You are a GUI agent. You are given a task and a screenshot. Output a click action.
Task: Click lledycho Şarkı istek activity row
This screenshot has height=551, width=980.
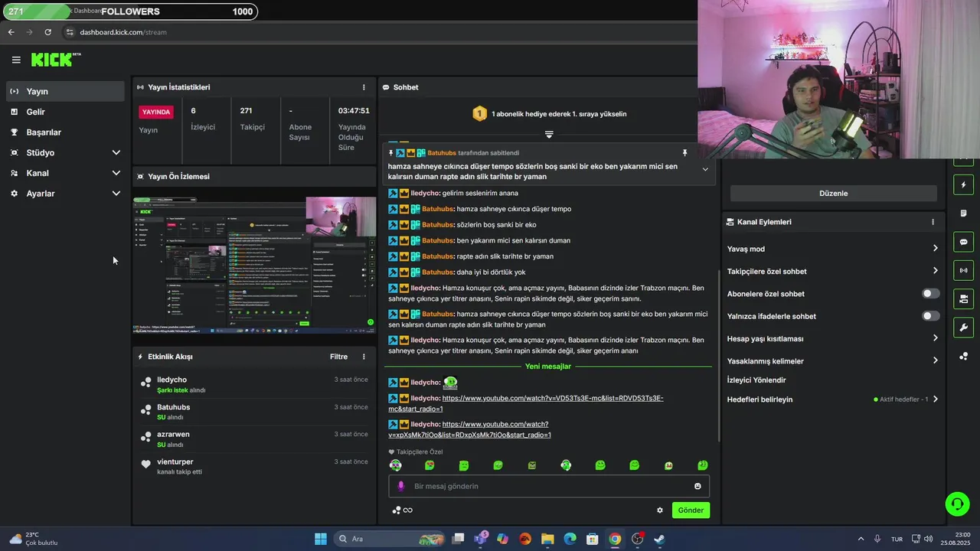[253, 384]
